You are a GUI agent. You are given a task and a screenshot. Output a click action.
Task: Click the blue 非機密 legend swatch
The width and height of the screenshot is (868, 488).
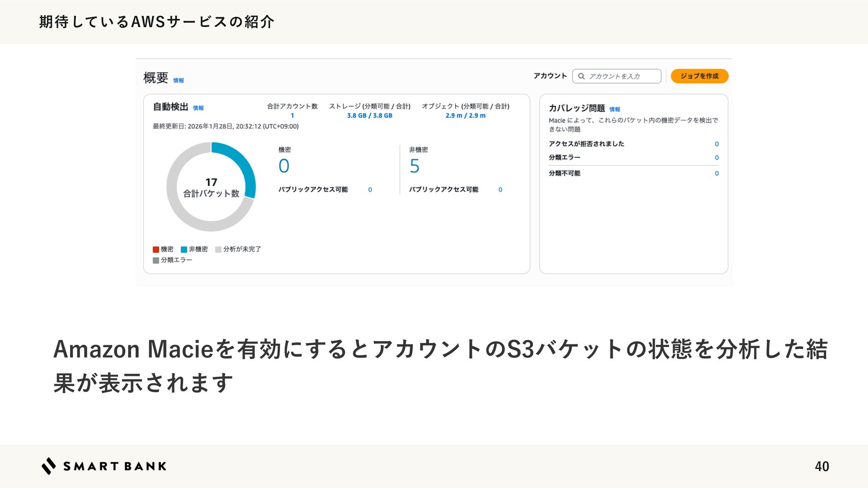pyautogui.click(x=184, y=249)
